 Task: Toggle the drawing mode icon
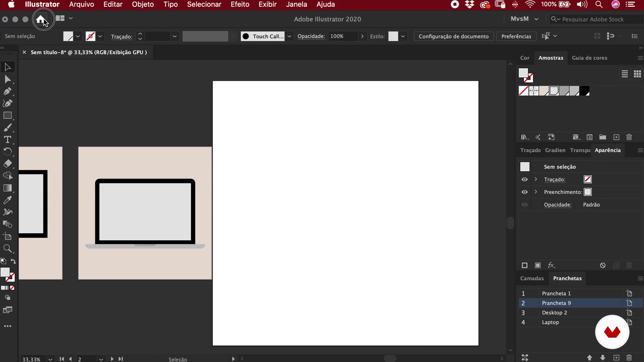7,298
